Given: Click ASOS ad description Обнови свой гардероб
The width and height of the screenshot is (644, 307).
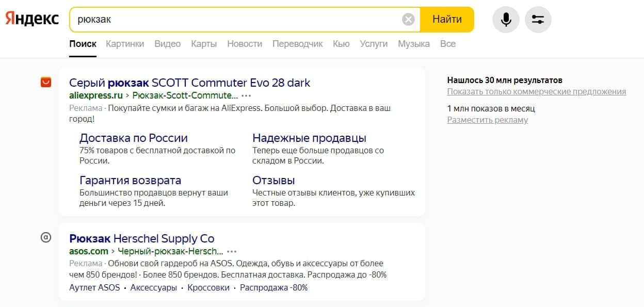Looking at the screenshot, I should (x=228, y=269).
